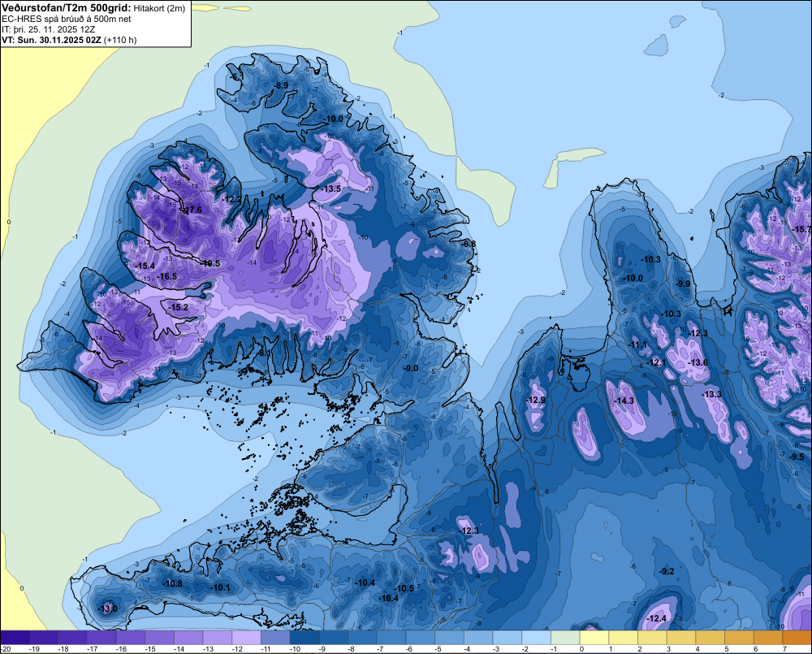The image size is (812, 654).
Task: Click the '-19' label in the legend scale
Action: 35,649
